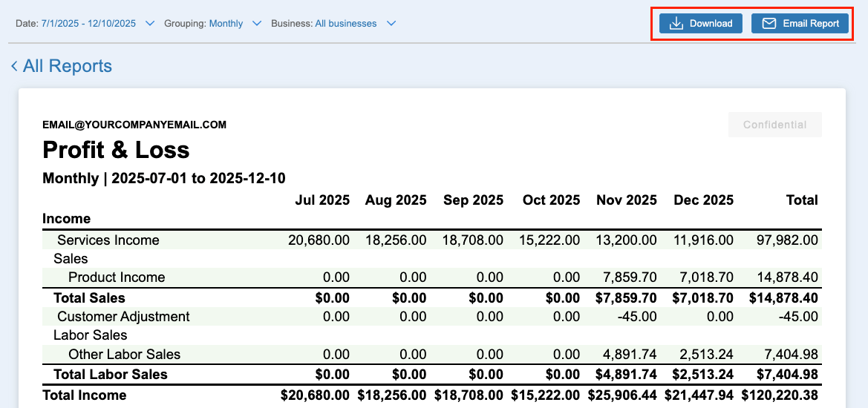Screen dimensions: 868x408
Task: Go back to All Reports
Action: point(67,67)
